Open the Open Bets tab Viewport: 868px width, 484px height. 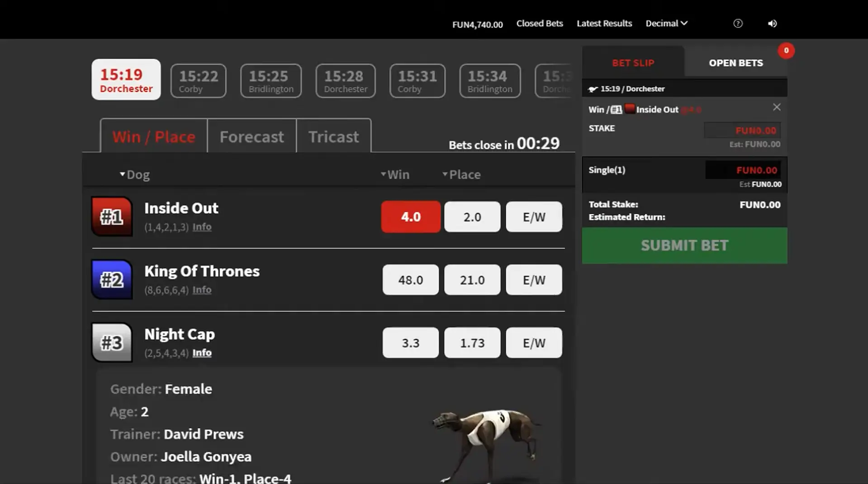coord(735,62)
